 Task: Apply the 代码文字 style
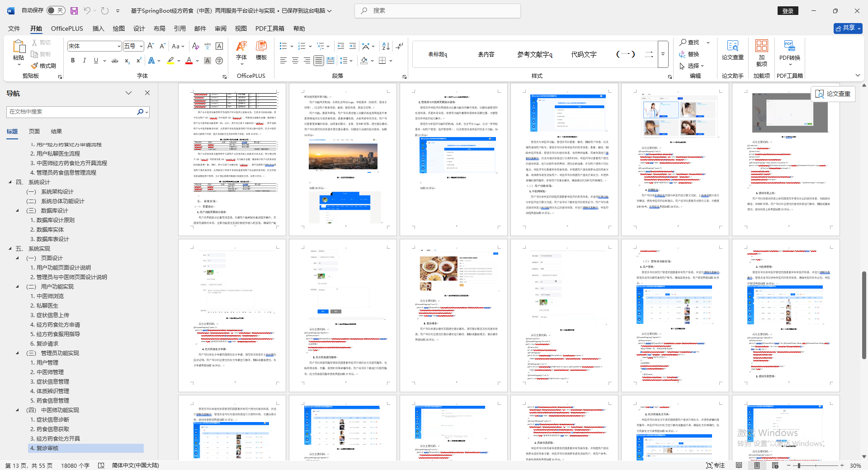(584, 54)
